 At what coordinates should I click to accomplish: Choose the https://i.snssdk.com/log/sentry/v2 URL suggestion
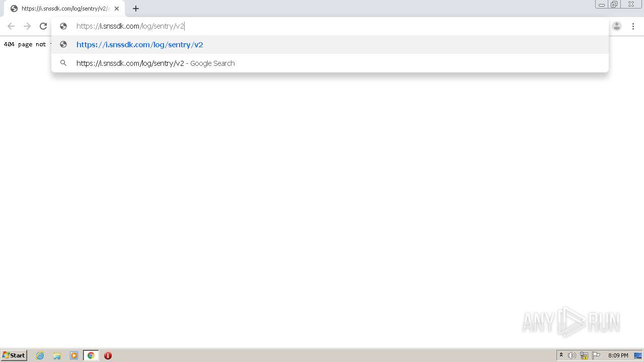pyautogui.click(x=330, y=45)
